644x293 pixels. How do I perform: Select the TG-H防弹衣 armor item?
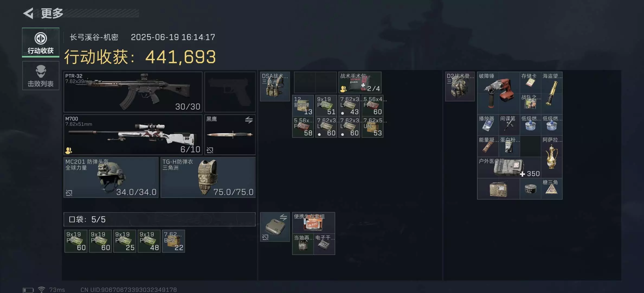coord(208,177)
